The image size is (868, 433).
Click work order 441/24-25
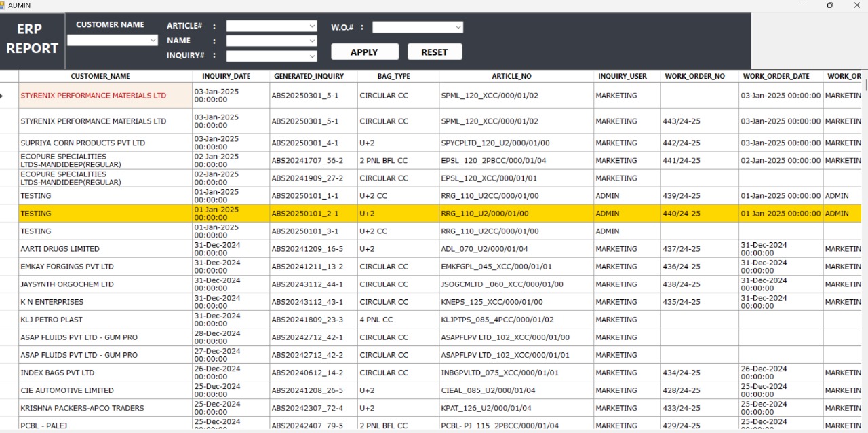[x=700, y=161]
